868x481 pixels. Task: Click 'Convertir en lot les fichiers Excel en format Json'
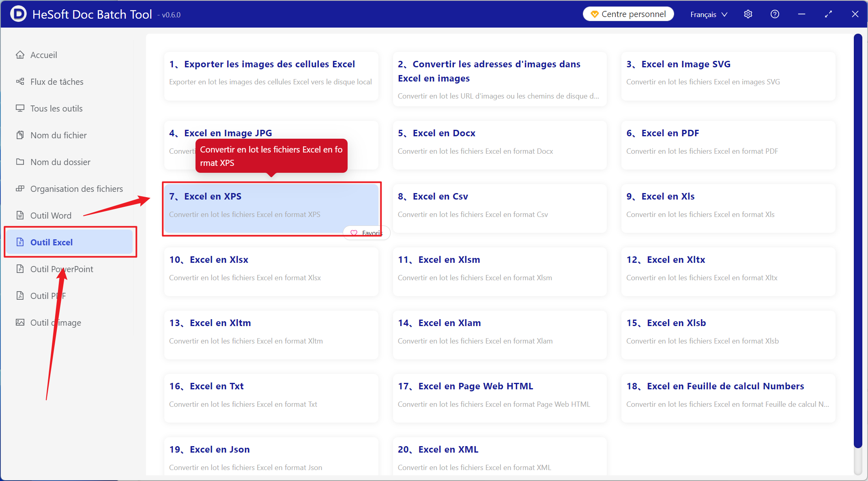coord(245,468)
